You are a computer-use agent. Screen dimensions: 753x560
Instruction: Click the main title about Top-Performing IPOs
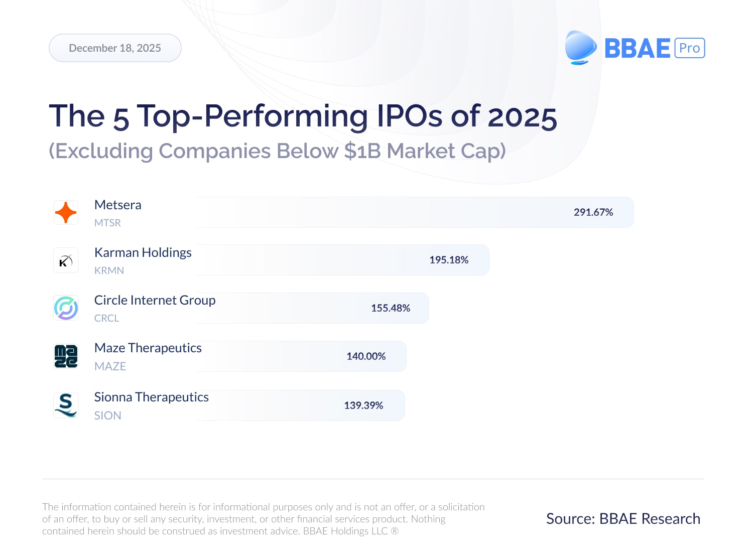[303, 116]
